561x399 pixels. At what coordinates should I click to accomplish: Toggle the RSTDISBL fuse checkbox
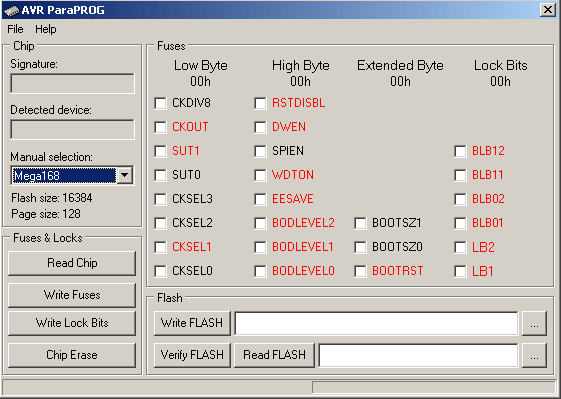[260, 103]
